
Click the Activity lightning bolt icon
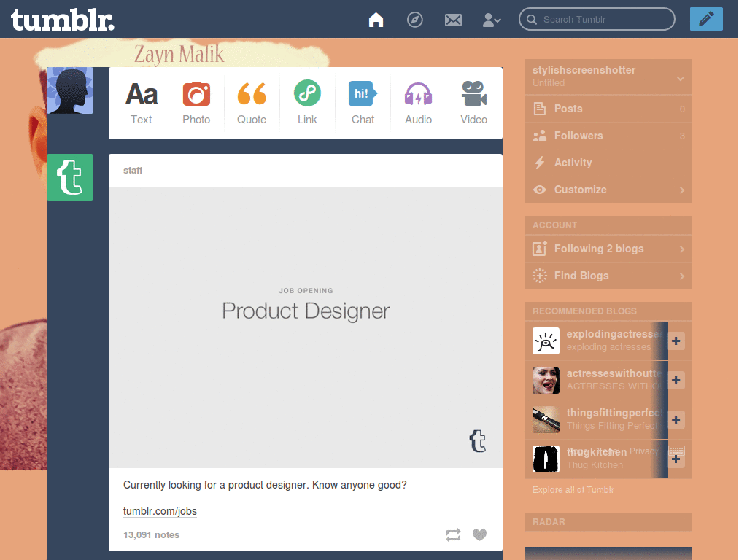click(540, 163)
